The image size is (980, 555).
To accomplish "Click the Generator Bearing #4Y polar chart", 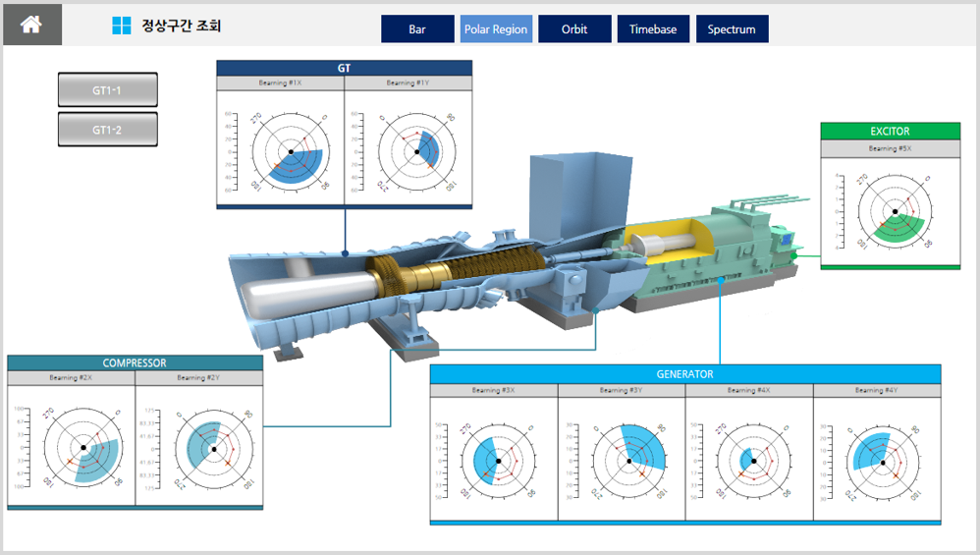I will 881,461.
